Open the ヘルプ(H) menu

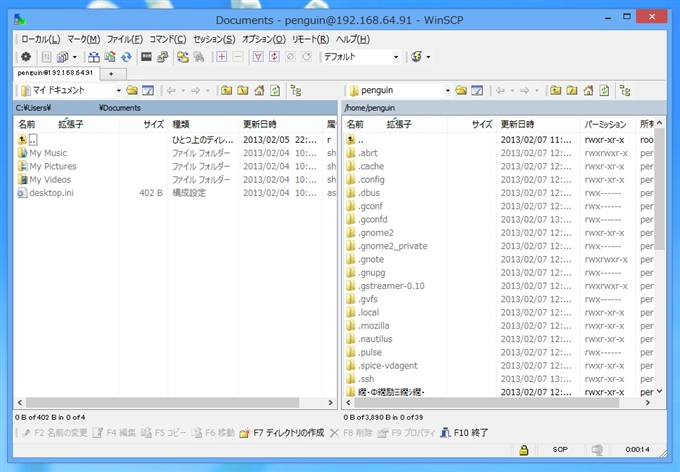[353, 39]
